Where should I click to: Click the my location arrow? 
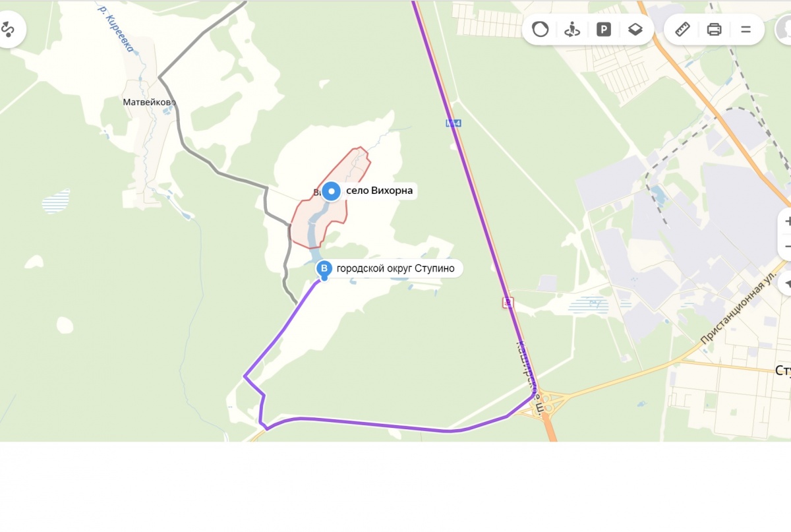(x=786, y=284)
